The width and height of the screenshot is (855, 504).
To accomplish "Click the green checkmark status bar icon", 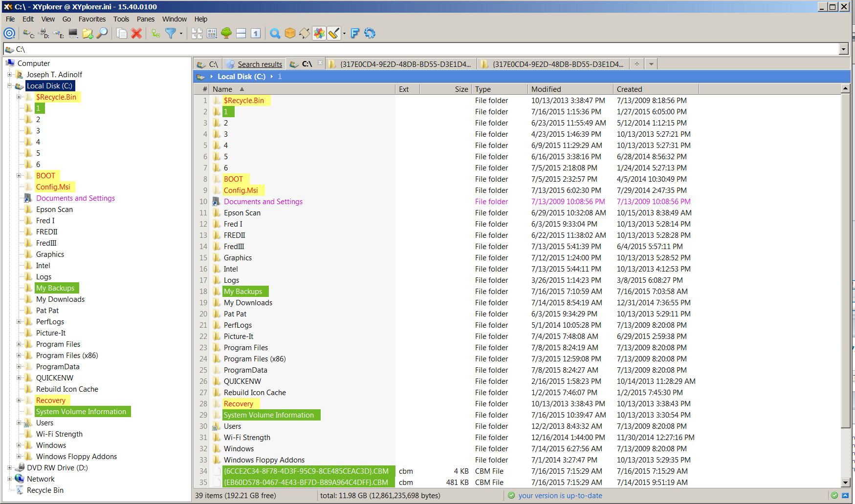I will click(834, 496).
